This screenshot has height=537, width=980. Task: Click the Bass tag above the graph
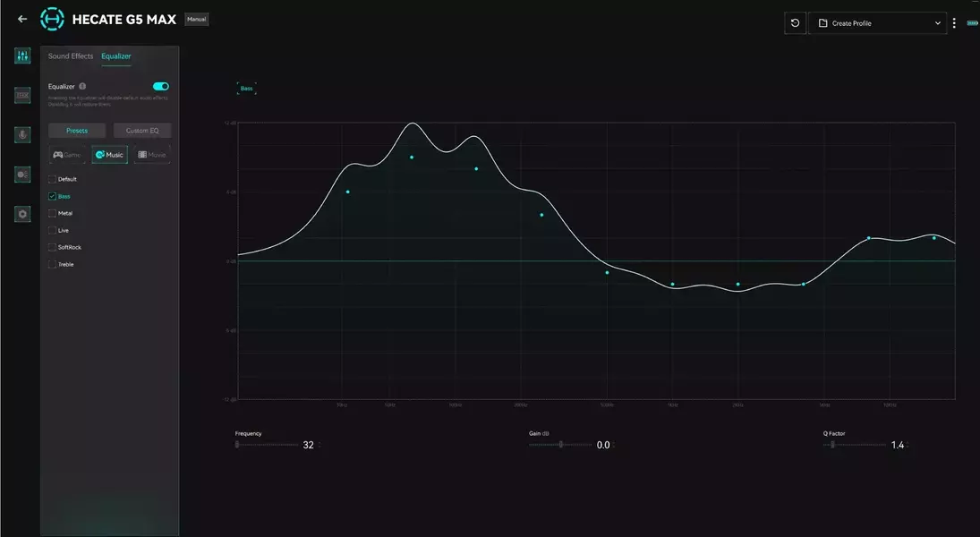(247, 89)
